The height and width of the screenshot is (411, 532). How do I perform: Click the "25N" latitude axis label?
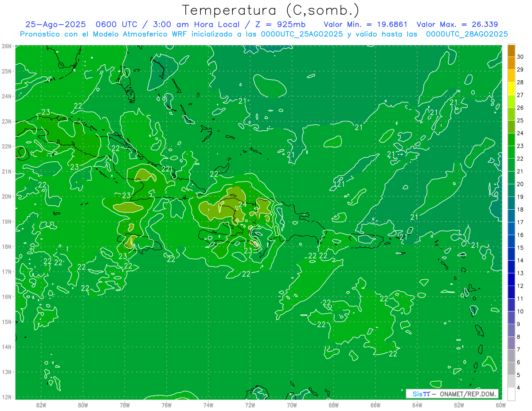pyautogui.click(x=7, y=71)
